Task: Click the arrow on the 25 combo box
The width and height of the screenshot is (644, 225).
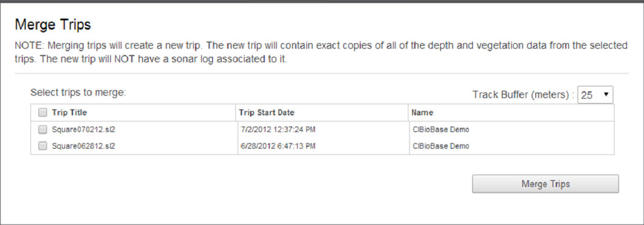Action: (606, 95)
